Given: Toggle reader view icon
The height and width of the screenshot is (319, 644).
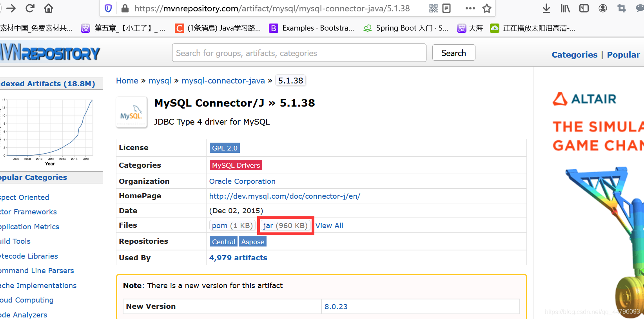Looking at the screenshot, I should pyautogui.click(x=446, y=8).
